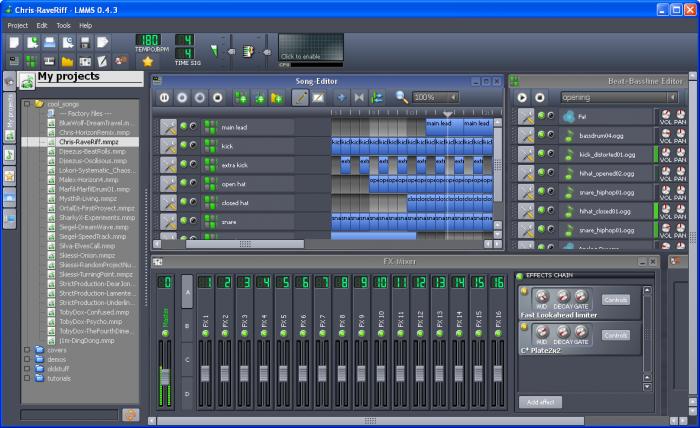The width and height of the screenshot is (700, 428).
Task: Click the Add effect button
Action: pos(538,401)
